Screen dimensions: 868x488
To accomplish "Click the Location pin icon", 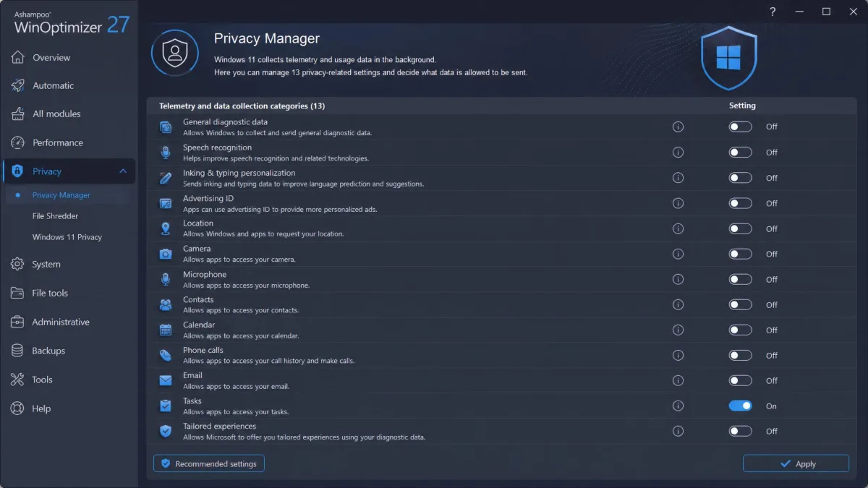I will coord(166,228).
